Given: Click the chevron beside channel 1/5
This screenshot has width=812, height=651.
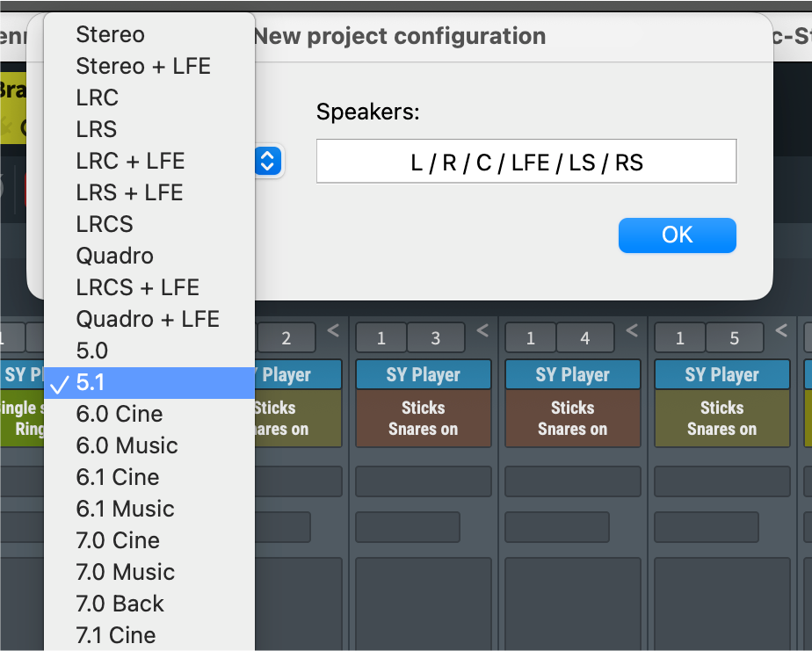Looking at the screenshot, I should point(780,330).
